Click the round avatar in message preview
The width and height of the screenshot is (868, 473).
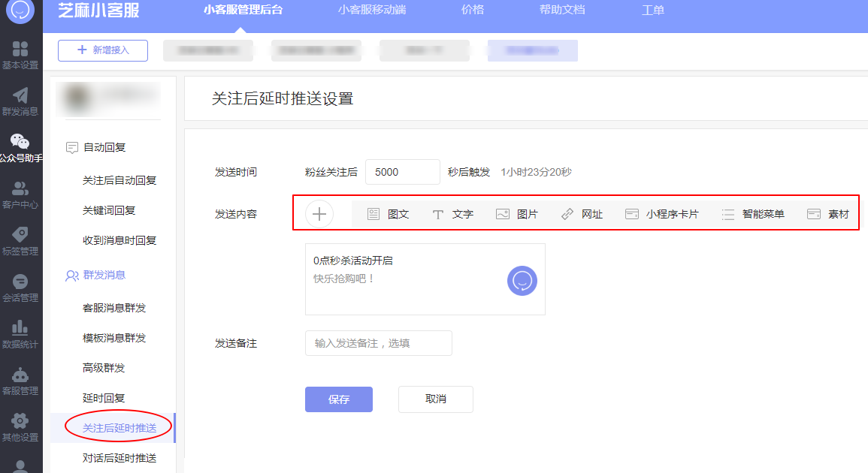pos(522,281)
